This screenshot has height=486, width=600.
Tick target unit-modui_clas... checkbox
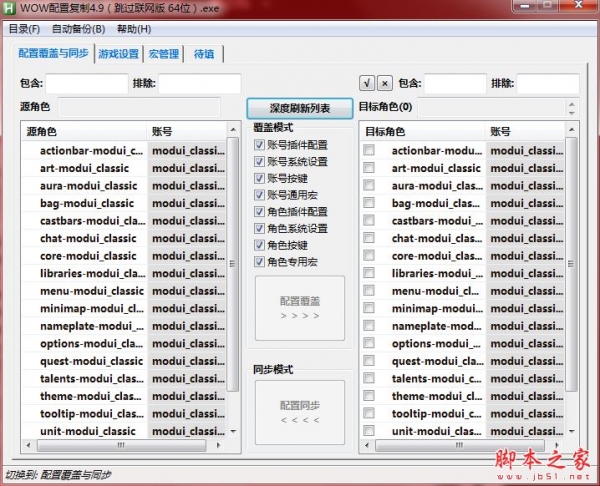369,431
